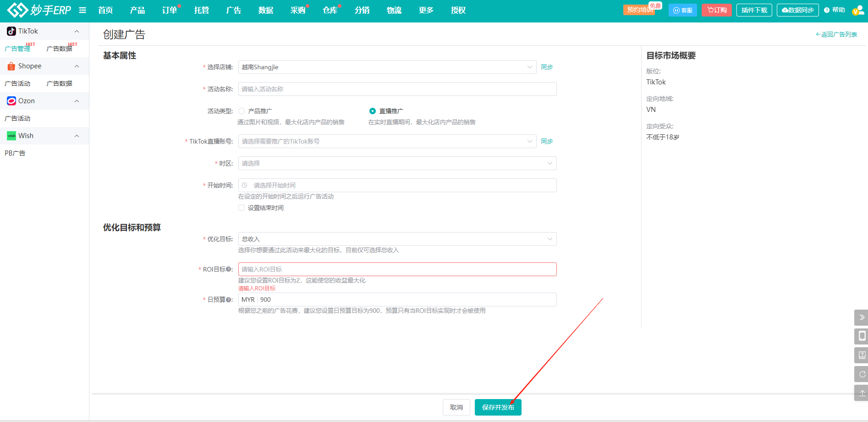Open Ozon 广告活动 in sidebar
This screenshot has height=422, width=868.
(17, 118)
